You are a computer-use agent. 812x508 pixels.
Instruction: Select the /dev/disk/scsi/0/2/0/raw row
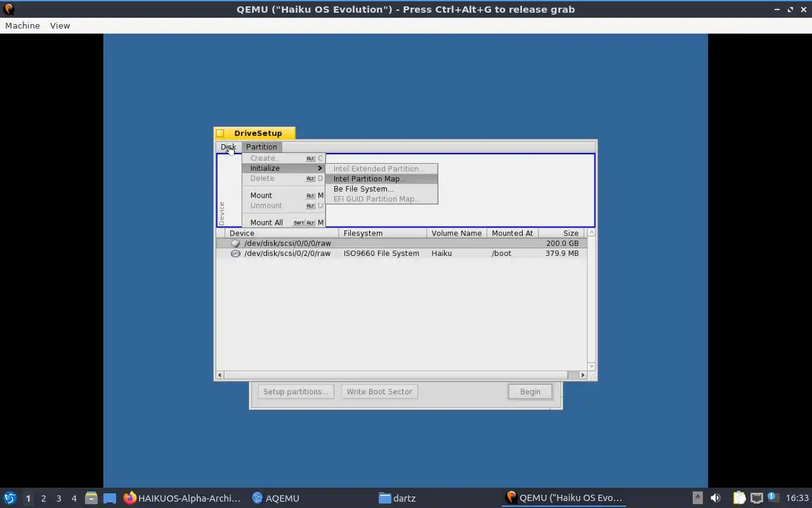(402, 253)
